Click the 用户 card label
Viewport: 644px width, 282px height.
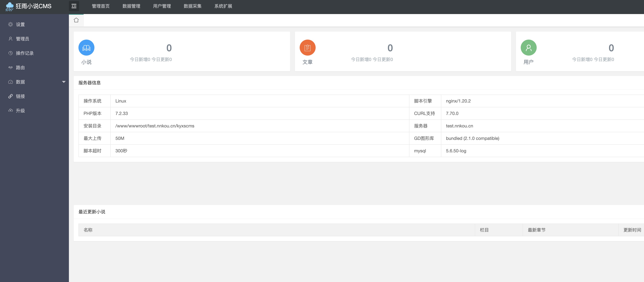[529, 62]
